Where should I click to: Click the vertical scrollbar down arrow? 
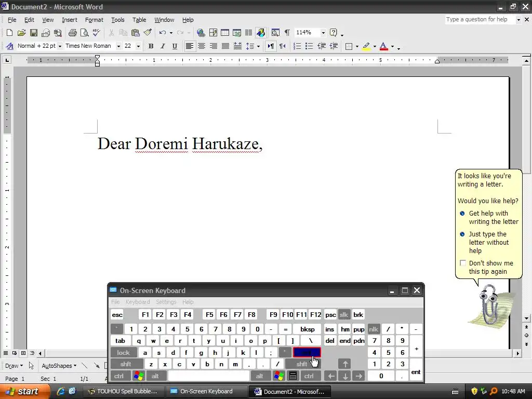526,318
